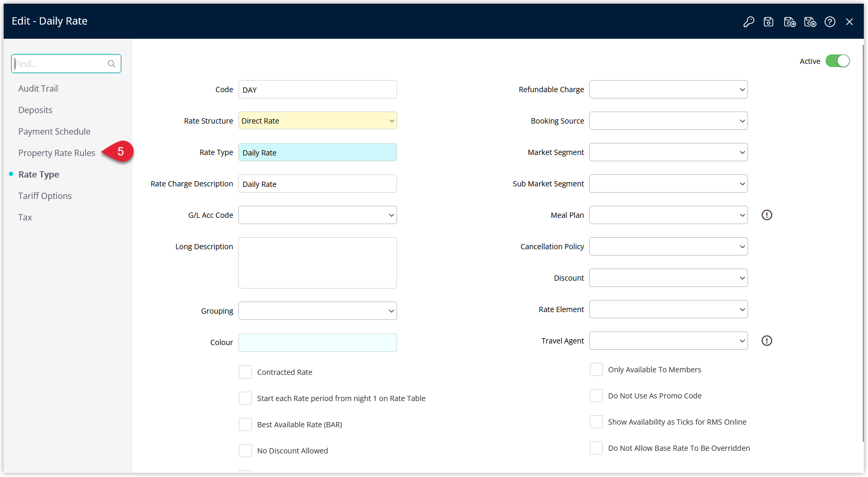Open the key security icon
Viewport: 868px width, 477px height.
pyautogui.click(x=749, y=21)
